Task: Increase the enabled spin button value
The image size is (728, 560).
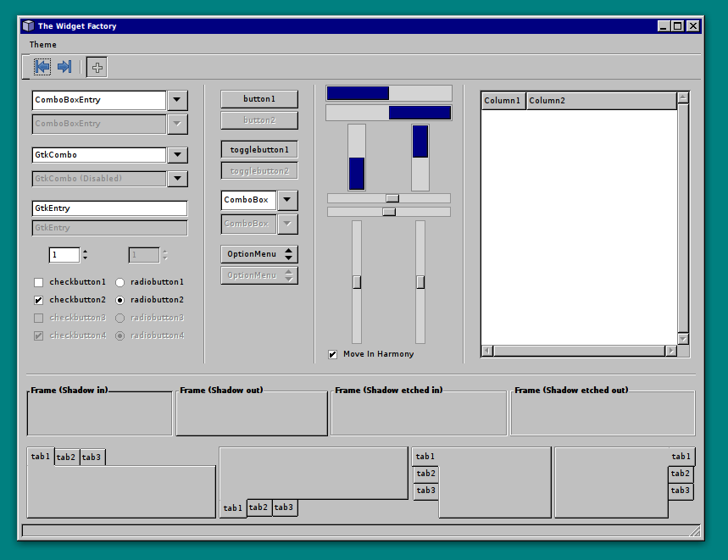Action: click(x=85, y=252)
